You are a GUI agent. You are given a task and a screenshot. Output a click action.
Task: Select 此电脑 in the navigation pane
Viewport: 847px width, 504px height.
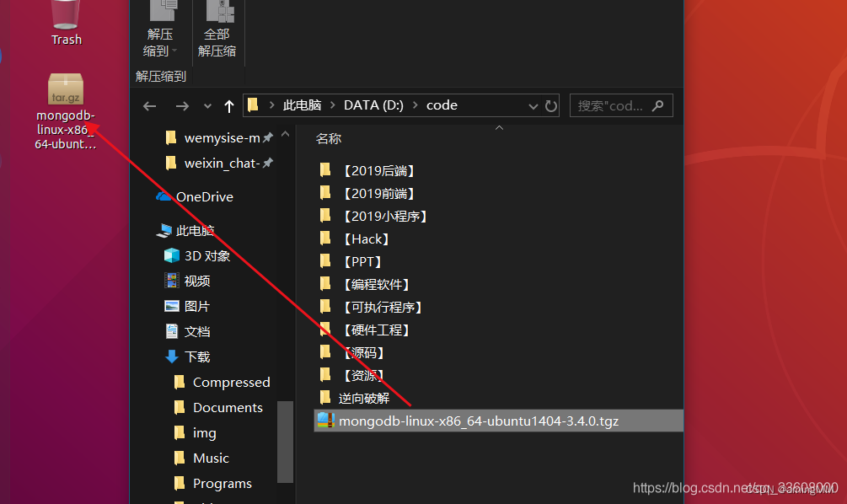[185, 231]
